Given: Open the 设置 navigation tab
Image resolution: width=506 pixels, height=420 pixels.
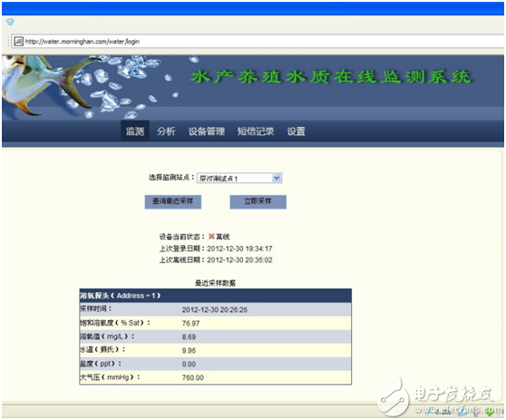Looking at the screenshot, I should (x=297, y=131).
